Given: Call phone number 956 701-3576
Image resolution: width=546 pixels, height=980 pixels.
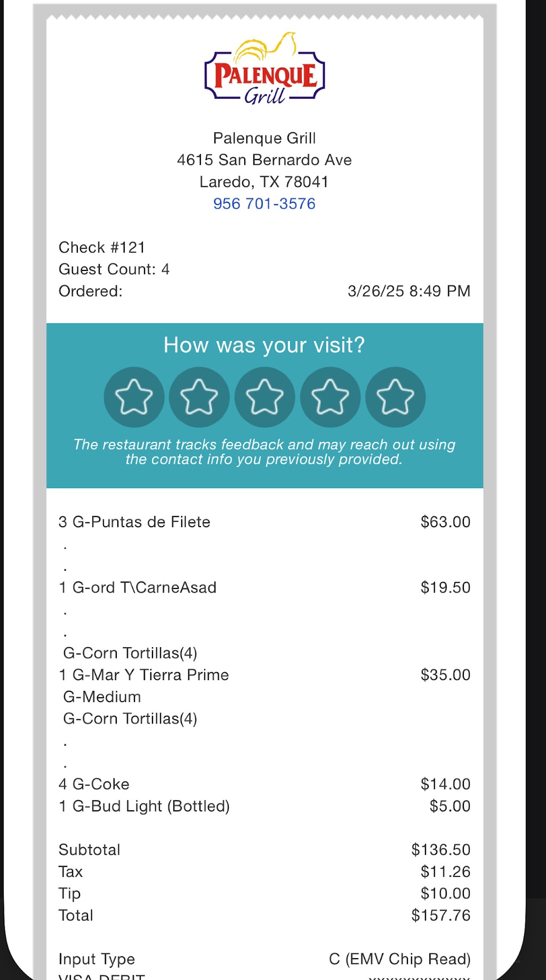Looking at the screenshot, I should (264, 204).
